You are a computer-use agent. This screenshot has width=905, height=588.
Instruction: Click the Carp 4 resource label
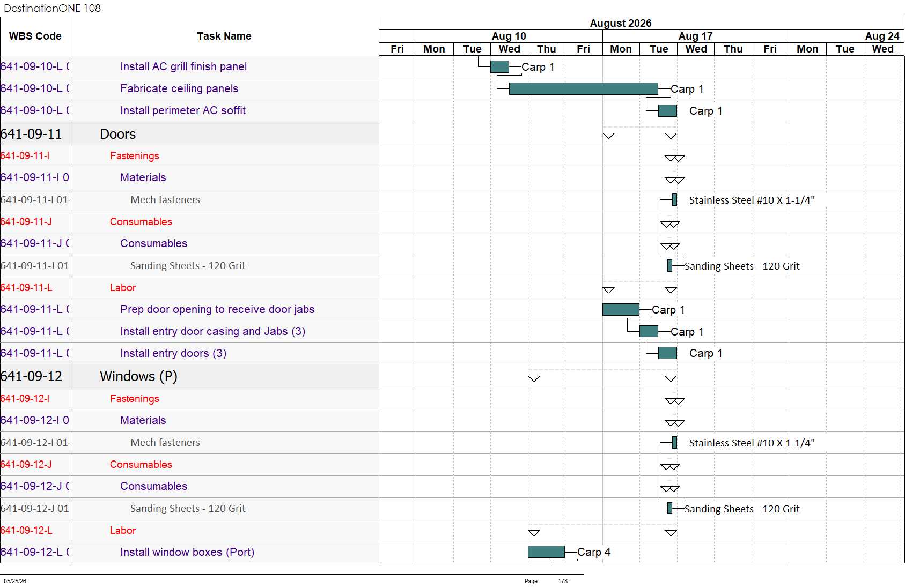point(594,552)
